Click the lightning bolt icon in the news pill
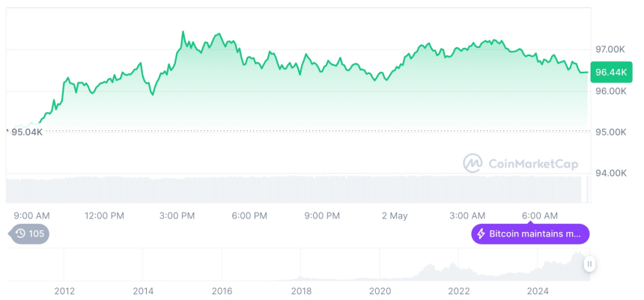Image resolution: width=644 pixels, height=300 pixels. point(481,234)
